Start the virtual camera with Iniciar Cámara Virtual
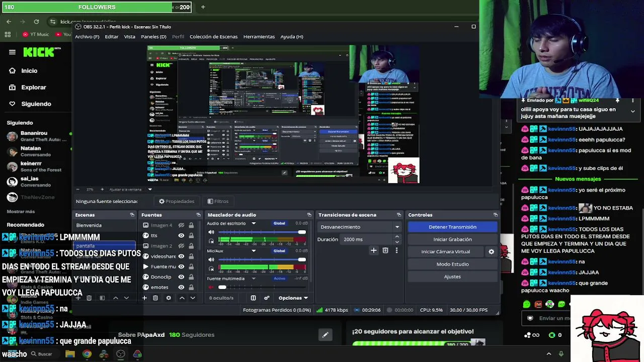644x362 pixels. [x=446, y=252]
